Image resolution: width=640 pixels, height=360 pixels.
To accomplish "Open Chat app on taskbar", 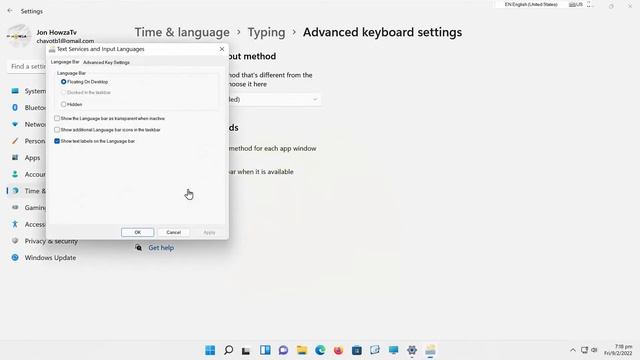I will pyautogui.click(x=283, y=350).
